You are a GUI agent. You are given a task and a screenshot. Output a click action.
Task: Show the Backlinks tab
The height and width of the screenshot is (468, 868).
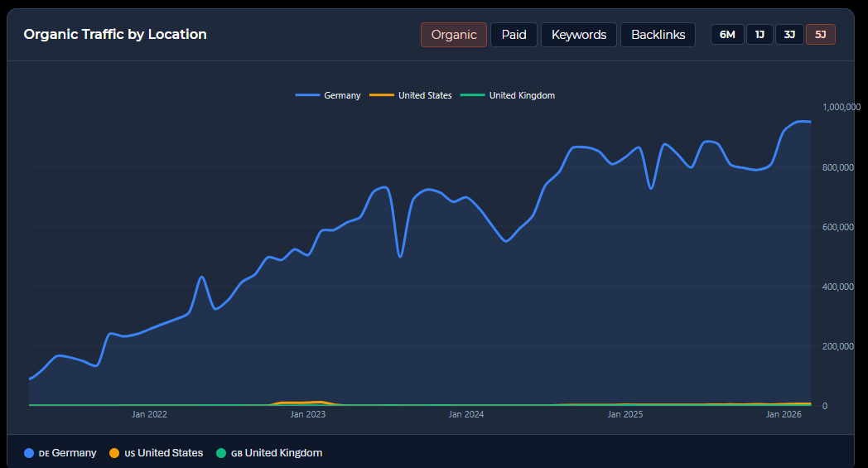(658, 35)
